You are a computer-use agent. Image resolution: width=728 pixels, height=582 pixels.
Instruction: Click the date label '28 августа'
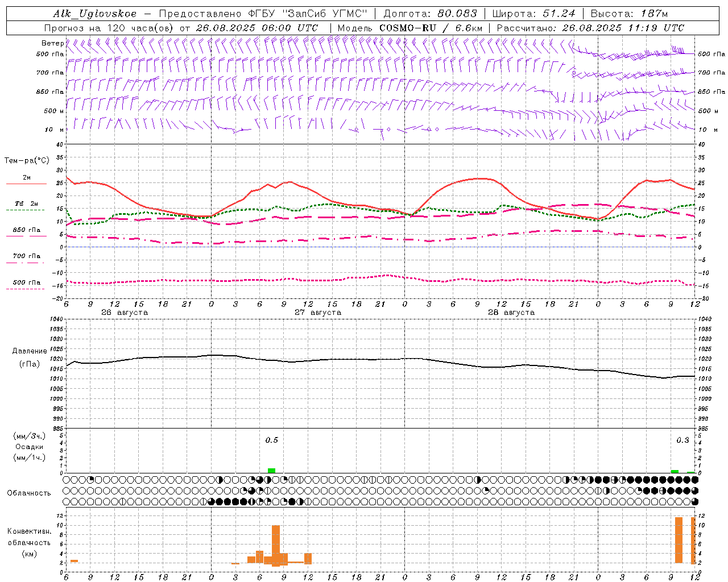tap(511, 313)
